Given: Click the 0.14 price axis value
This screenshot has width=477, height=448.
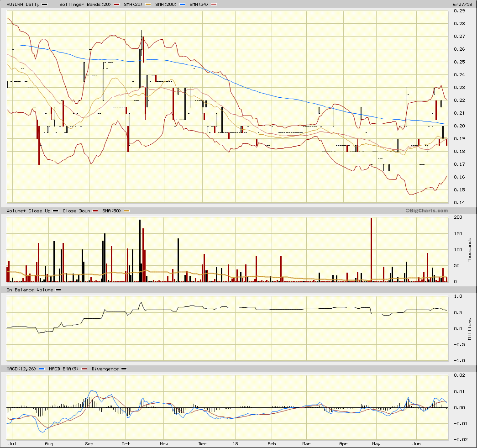Looking at the screenshot, I should [459, 203].
